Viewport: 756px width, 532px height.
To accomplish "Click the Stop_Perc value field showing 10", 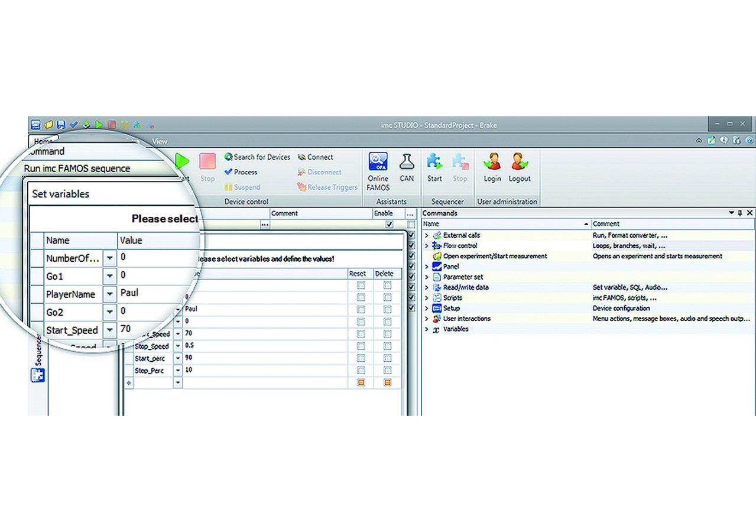I will 264,370.
